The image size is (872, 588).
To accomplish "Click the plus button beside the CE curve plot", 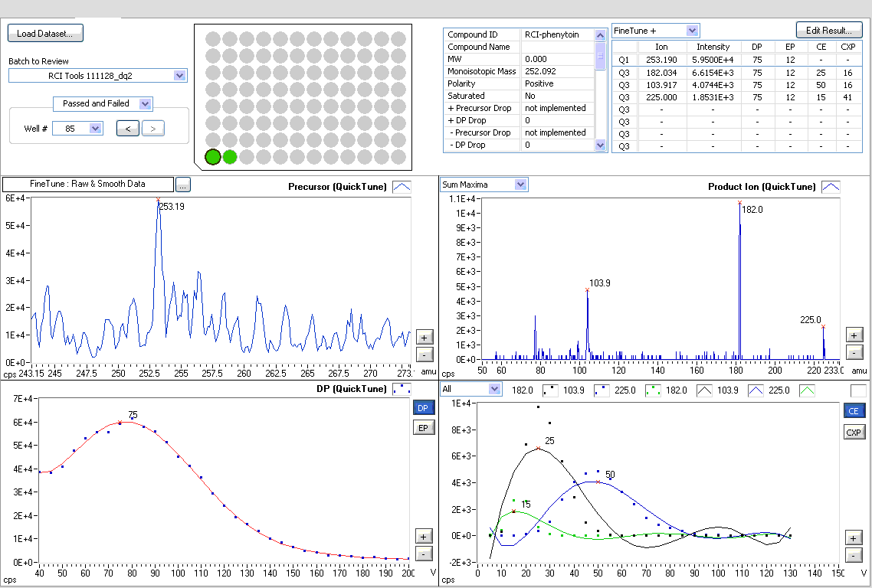I will click(854, 537).
